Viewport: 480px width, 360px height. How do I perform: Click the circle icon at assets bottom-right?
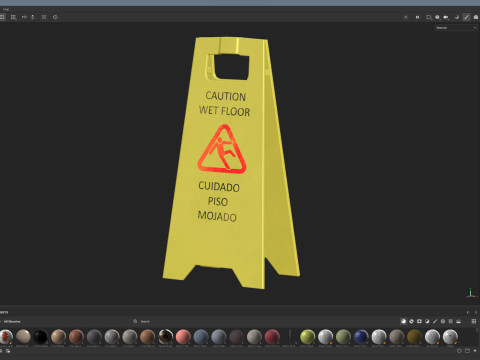(x=459, y=351)
